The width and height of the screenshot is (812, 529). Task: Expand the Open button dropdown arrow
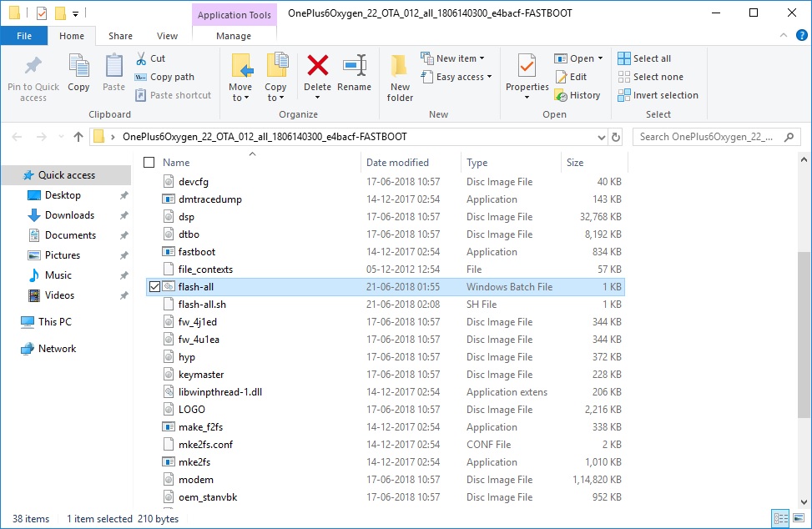point(600,58)
